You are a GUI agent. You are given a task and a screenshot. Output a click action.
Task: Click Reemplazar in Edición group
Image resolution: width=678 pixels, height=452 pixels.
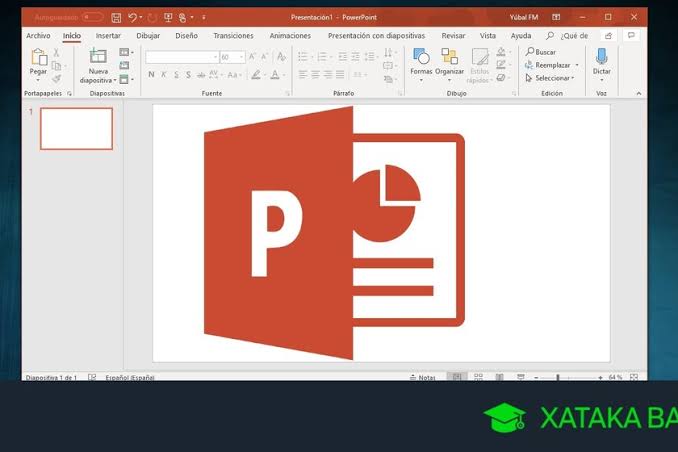click(x=551, y=65)
